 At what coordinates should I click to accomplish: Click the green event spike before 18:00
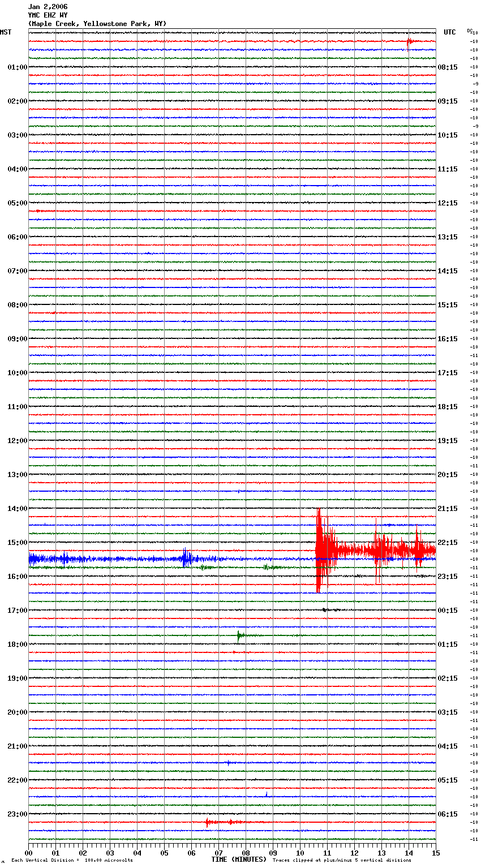[240, 635]
